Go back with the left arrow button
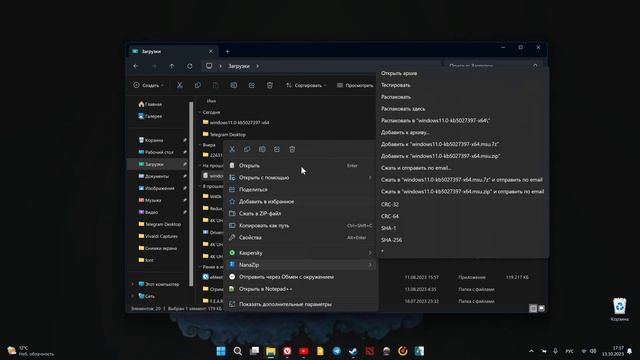This screenshot has width=640, height=360. click(x=136, y=66)
